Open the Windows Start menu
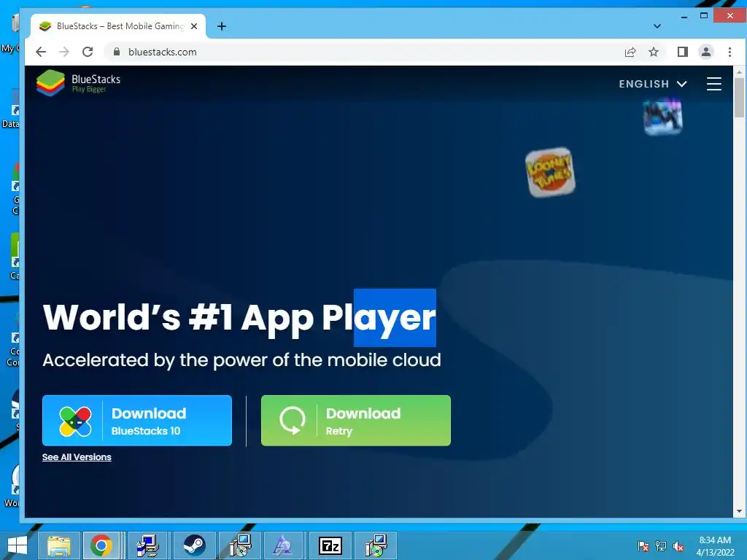This screenshot has width=747, height=560. (x=18, y=545)
